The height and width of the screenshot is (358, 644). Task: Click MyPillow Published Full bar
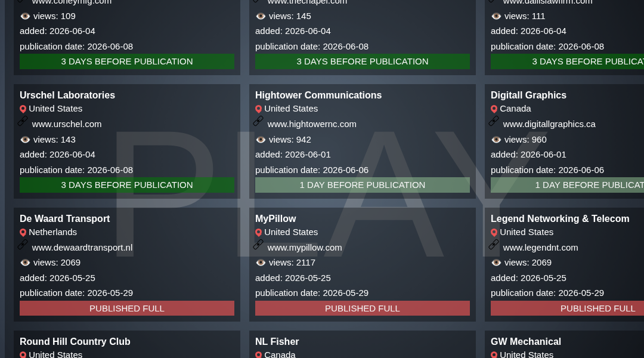point(363,308)
